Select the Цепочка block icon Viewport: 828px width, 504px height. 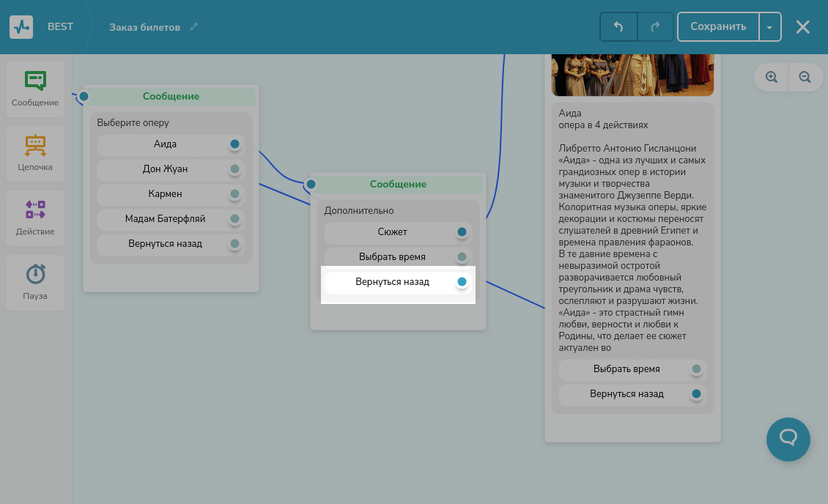pyautogui.click(x=35, y=146)
